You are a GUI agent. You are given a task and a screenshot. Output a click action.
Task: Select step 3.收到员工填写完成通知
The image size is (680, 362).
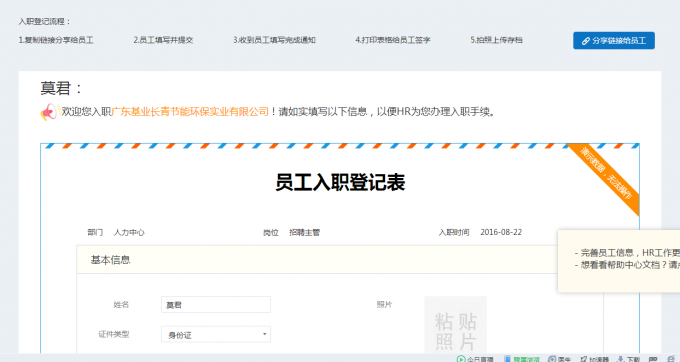[274, 40]
